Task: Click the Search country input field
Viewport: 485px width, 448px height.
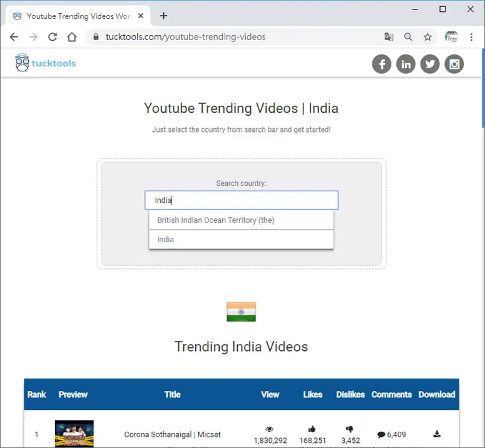Action: [242, 200]
